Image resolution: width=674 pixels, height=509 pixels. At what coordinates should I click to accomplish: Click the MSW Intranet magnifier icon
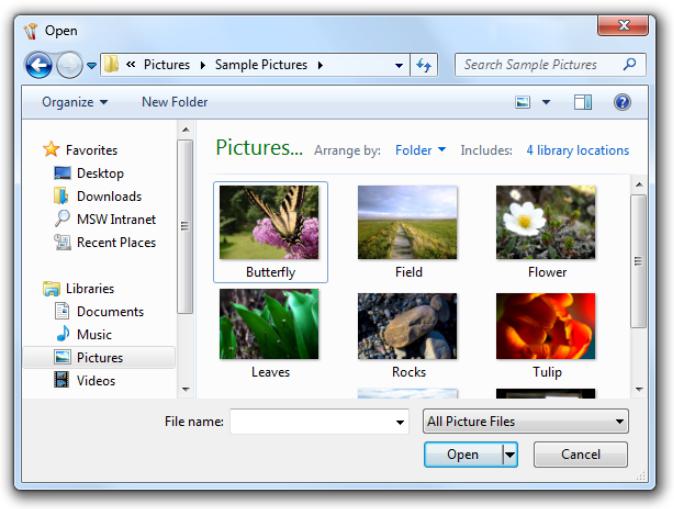click(x=62, y=218)
